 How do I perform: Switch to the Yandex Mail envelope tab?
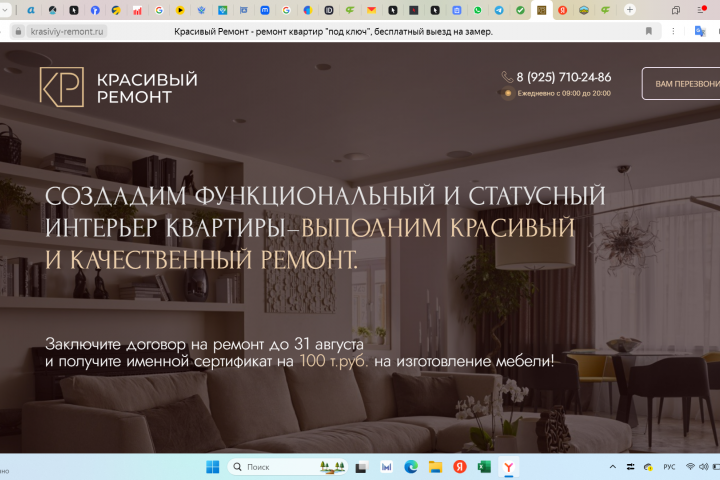pyautogui.click(x=371, y=10)
